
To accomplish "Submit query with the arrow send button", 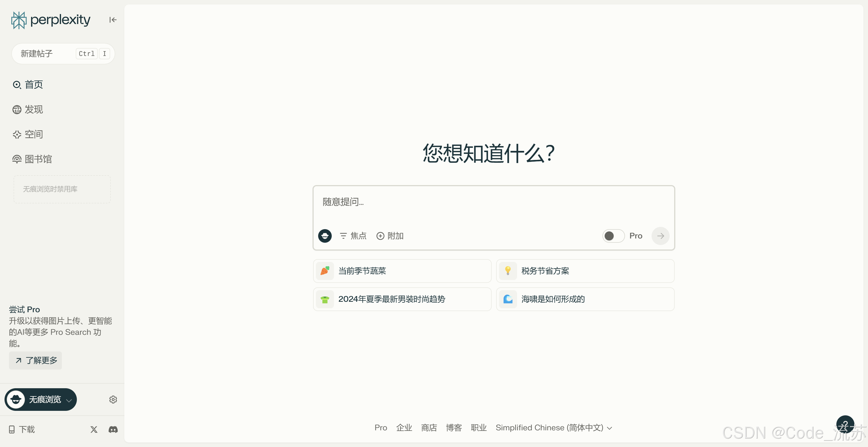I will (x=660, y=236).
